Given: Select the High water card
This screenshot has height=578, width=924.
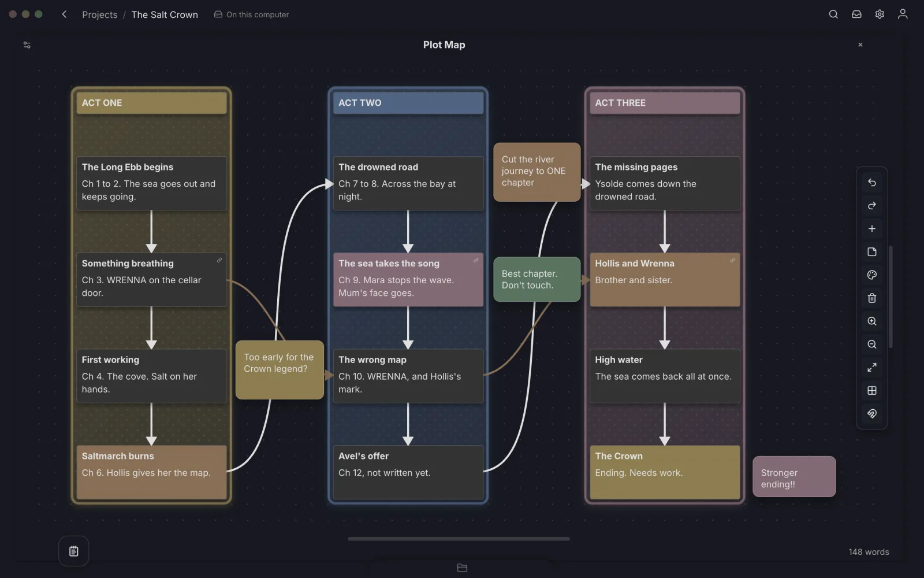Looking at the screenshot, I should tap(665, 376).
